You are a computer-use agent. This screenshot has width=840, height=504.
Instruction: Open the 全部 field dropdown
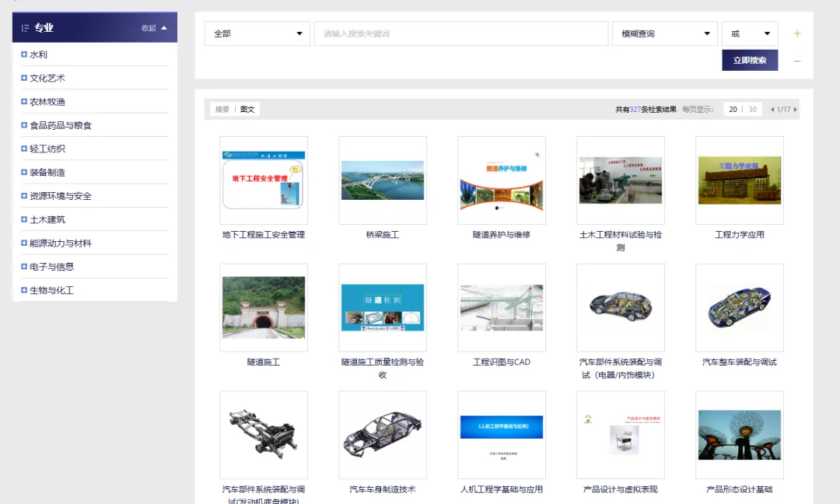(x=257, y=33)
